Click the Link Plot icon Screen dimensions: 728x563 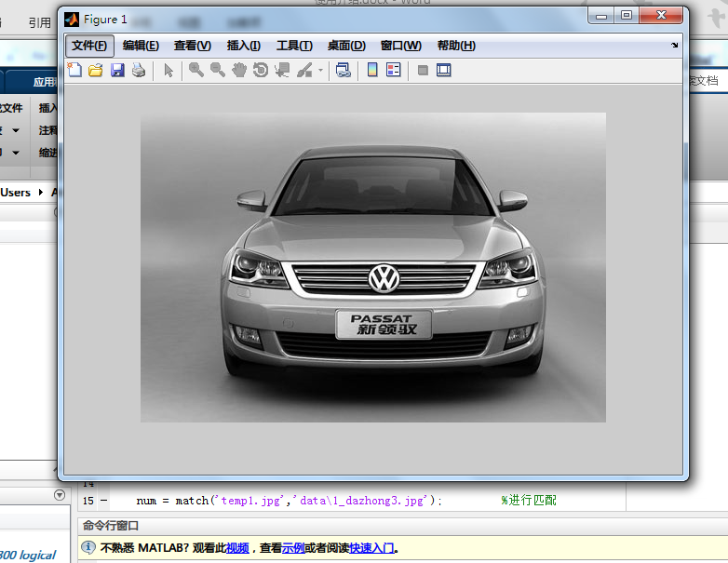pyautogui.click(x=344, y=70)
